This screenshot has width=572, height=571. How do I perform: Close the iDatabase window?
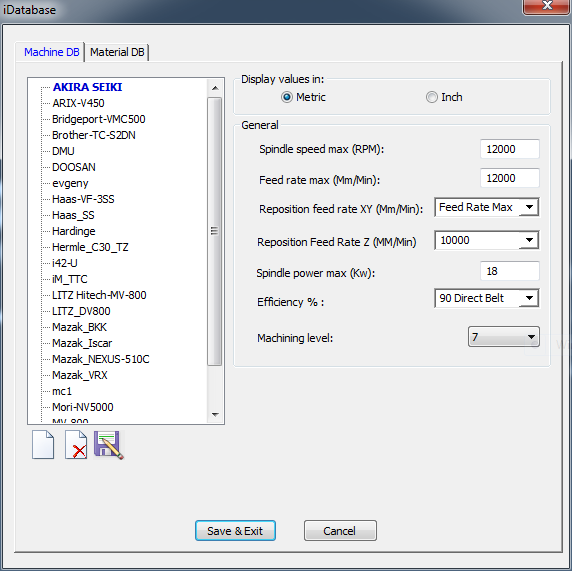546,6
